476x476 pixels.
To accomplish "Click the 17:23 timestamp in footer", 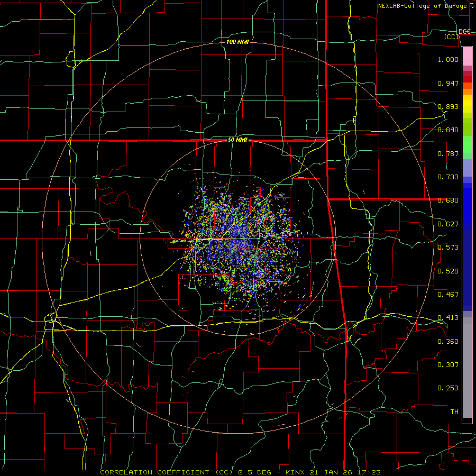I will (x=369, y=472).
